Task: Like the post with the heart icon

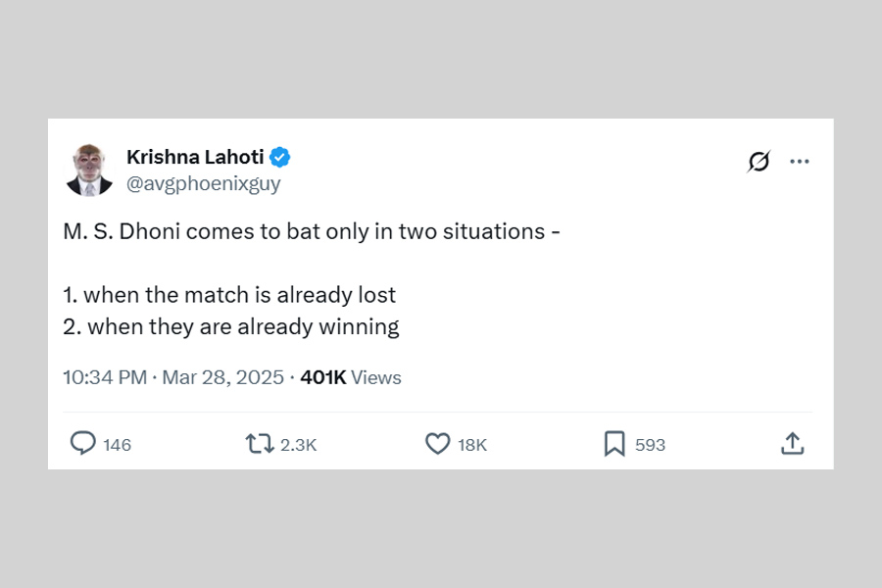Action: tap(437, 444)
